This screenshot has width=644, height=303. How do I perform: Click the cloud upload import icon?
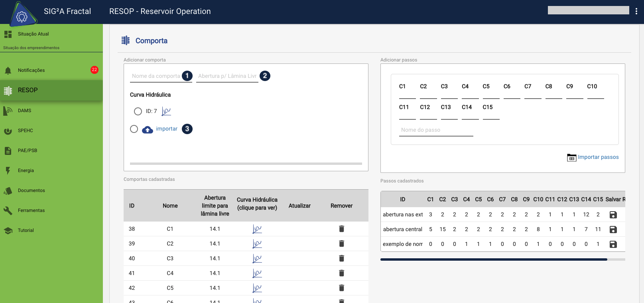click(x=148, y=129)
